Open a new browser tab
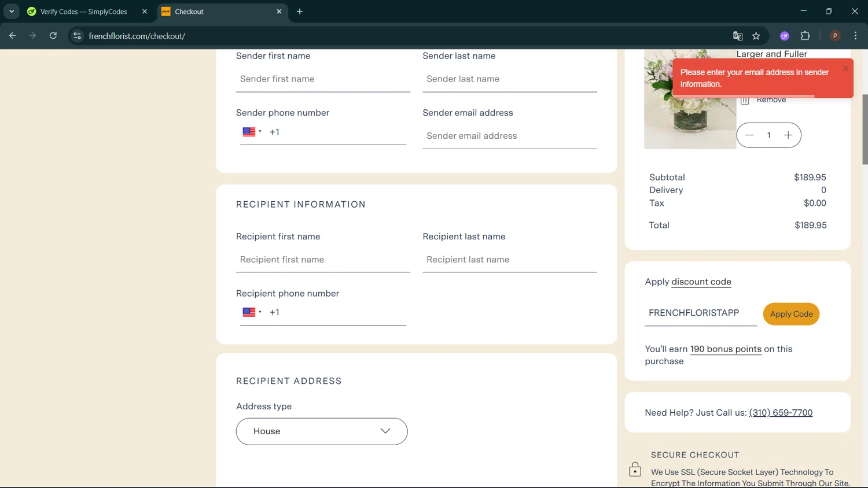 pos(300,12)
